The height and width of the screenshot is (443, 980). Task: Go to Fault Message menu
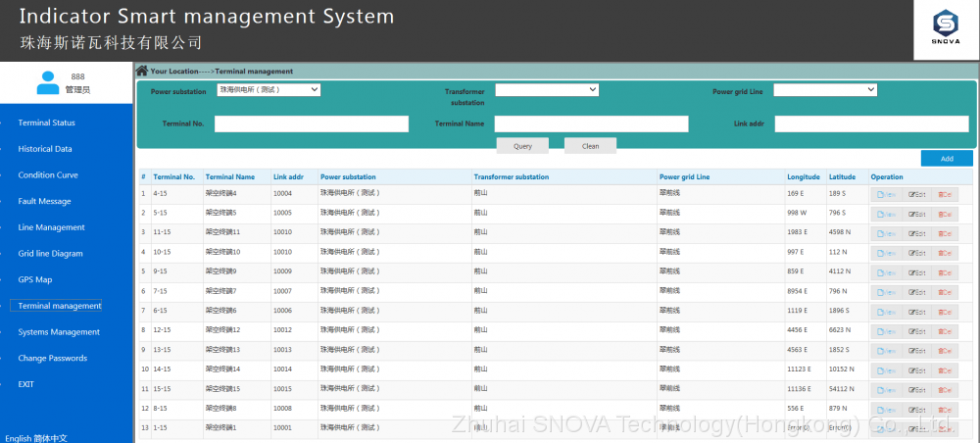44,201
